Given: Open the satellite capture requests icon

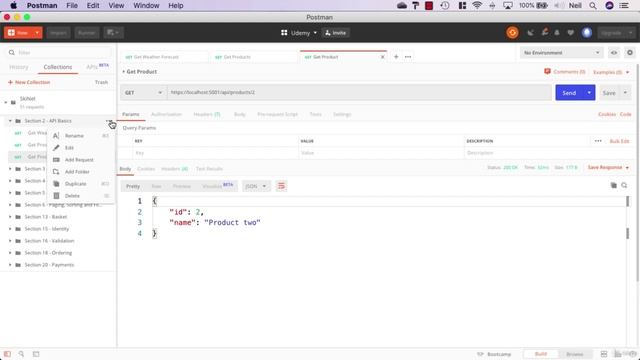Looking at the screenshot, I should click(x=530, y=33).
